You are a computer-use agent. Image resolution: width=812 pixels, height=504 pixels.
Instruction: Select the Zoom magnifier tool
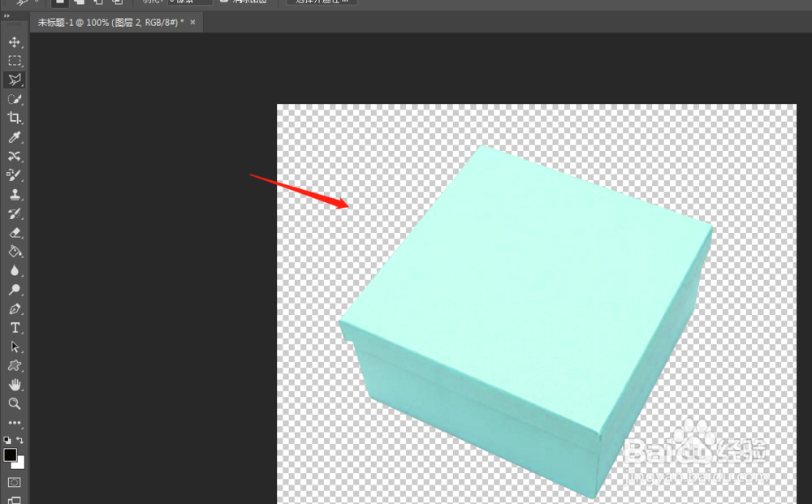click(x=15, y=403)
